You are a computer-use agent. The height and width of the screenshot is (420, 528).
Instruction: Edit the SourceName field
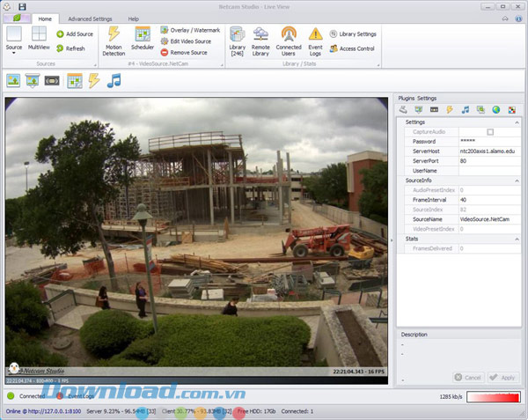489,219
